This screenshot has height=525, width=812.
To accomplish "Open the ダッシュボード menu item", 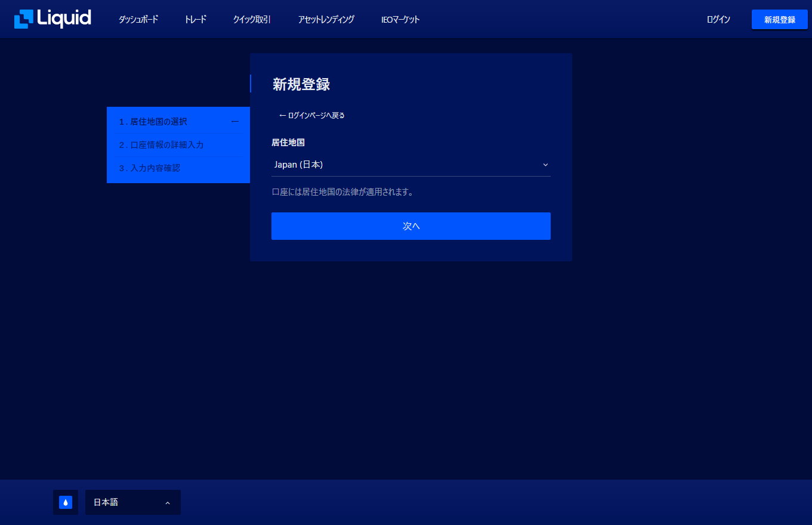I will (138, 20).
